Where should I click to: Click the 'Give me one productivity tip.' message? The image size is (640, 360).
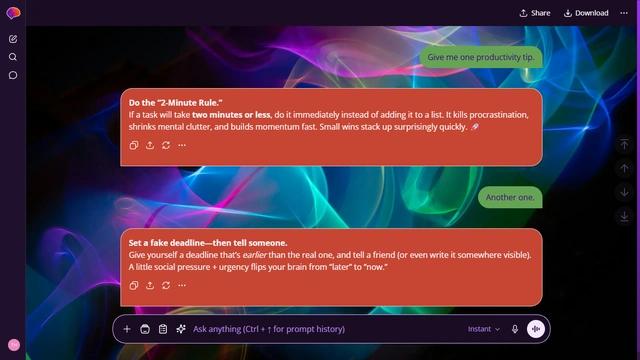click(481, 57)
